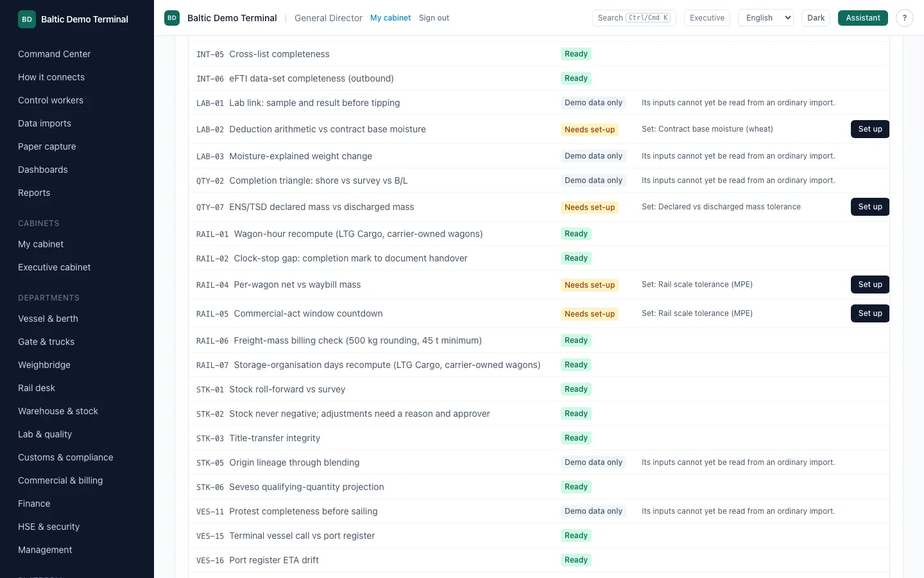Open the help question-mark button
Viewport: 924px width, 578px height.
904,18
